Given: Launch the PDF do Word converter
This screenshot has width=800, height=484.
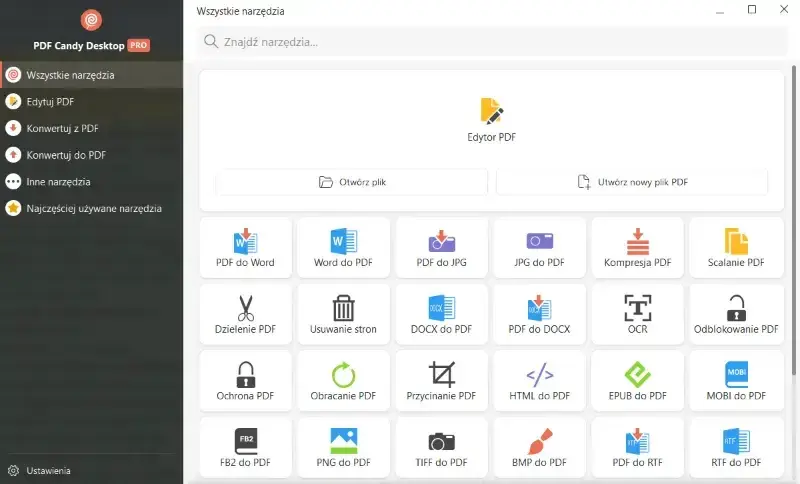Looking at the screenshot, I should pyautogui.click(x=245, y=248).
